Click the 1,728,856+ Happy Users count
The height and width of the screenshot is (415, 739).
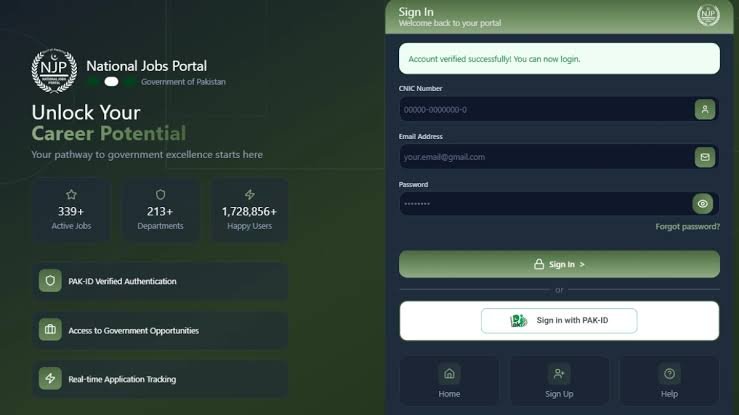tap(249, 212)
